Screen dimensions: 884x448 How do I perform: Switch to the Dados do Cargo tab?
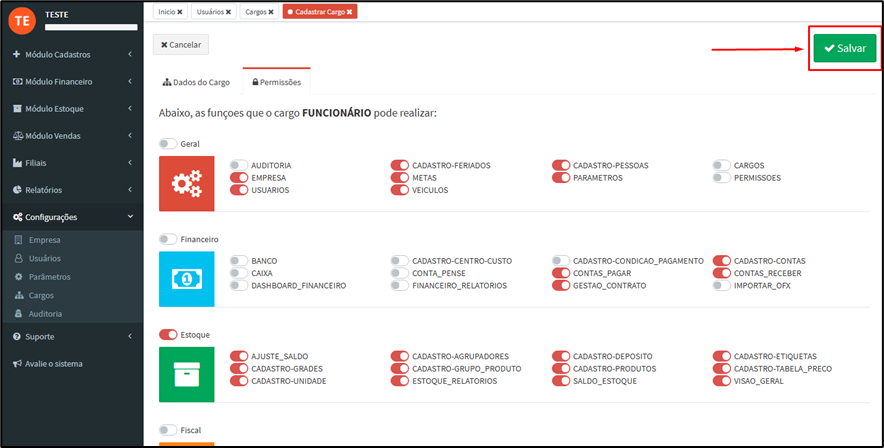point(196,82)
